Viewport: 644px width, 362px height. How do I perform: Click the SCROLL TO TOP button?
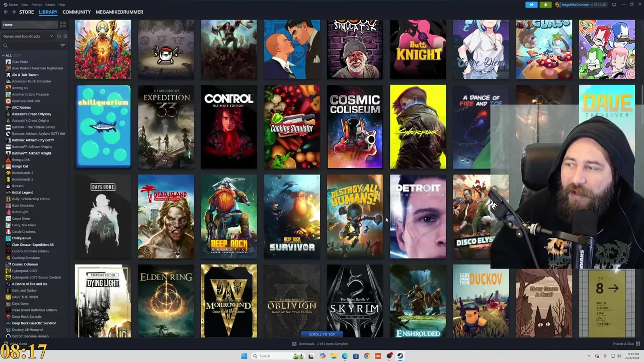tap(322, 334)
